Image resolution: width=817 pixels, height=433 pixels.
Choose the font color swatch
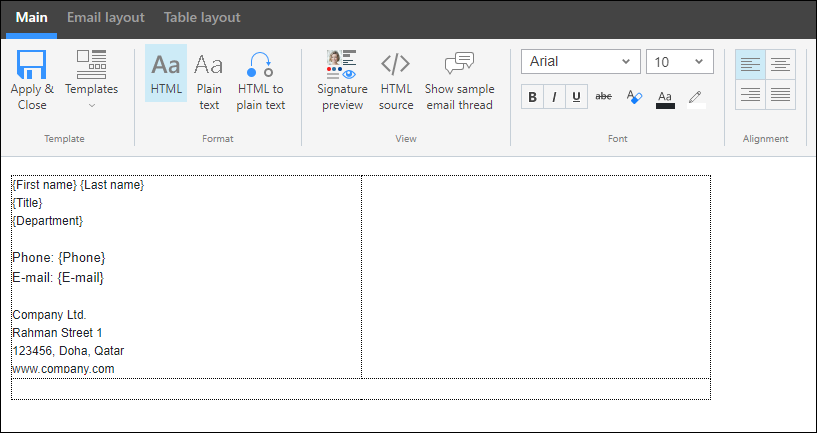pyautogui.click(x=665, y=99)
